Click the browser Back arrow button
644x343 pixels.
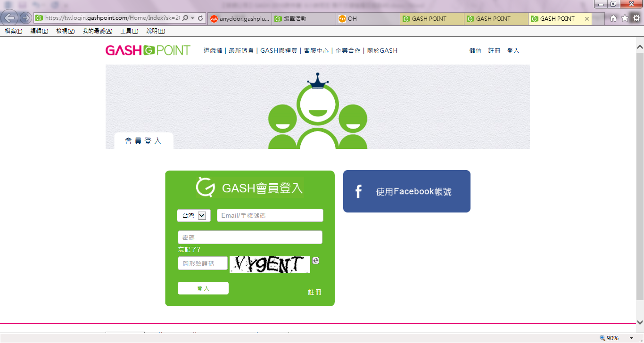pyautogui.click(x=9, y=18)
